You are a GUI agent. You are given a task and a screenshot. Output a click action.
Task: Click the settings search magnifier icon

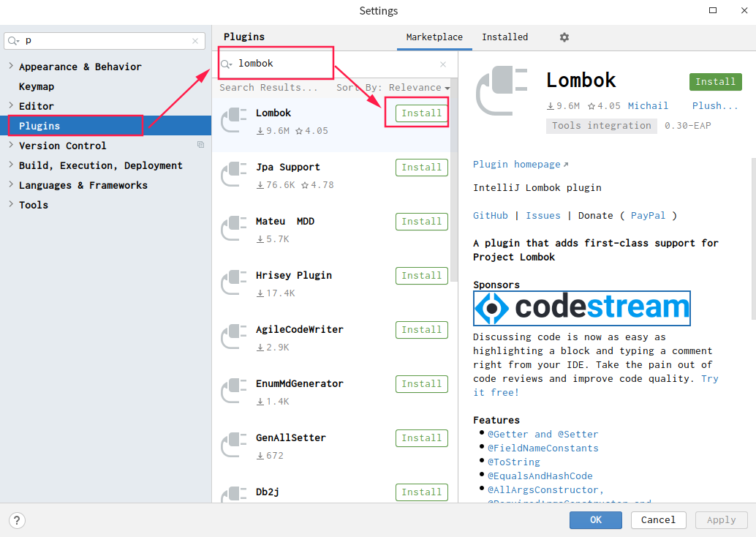point(13,41)
